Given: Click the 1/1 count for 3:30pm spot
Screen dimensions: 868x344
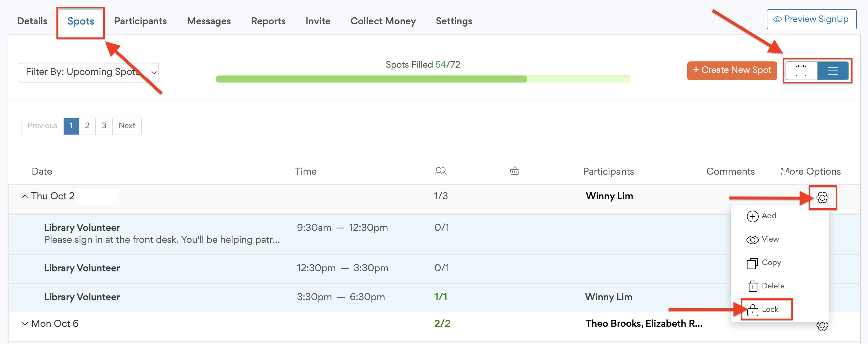Looking at the screenshot, I should (x=440, y=297).
